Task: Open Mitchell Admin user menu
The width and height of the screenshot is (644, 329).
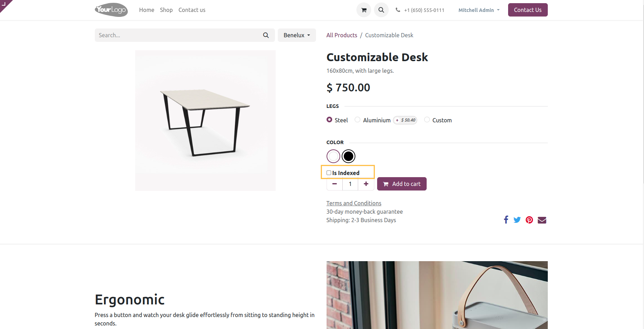Action: point(479,10)
